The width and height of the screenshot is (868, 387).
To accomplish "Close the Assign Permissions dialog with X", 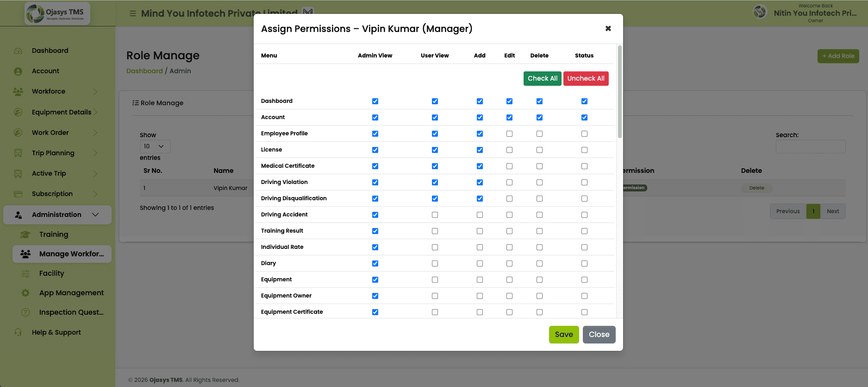I will coord(608,28).
